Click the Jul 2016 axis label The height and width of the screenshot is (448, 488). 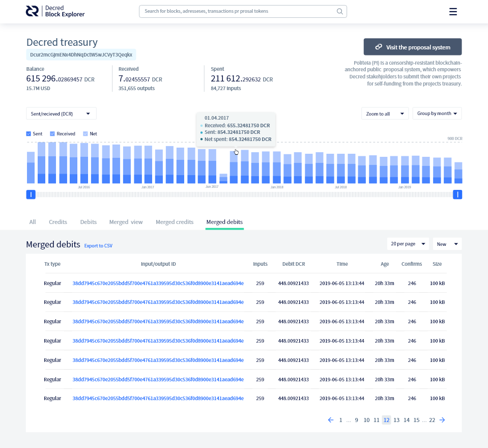pyautogui.click(x=84, y=187)
